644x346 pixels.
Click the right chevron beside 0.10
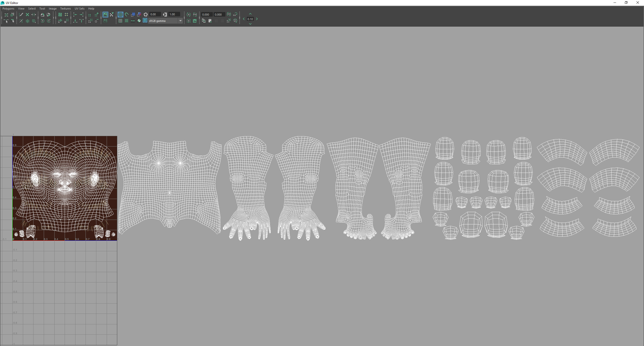(x=257, y=19)
